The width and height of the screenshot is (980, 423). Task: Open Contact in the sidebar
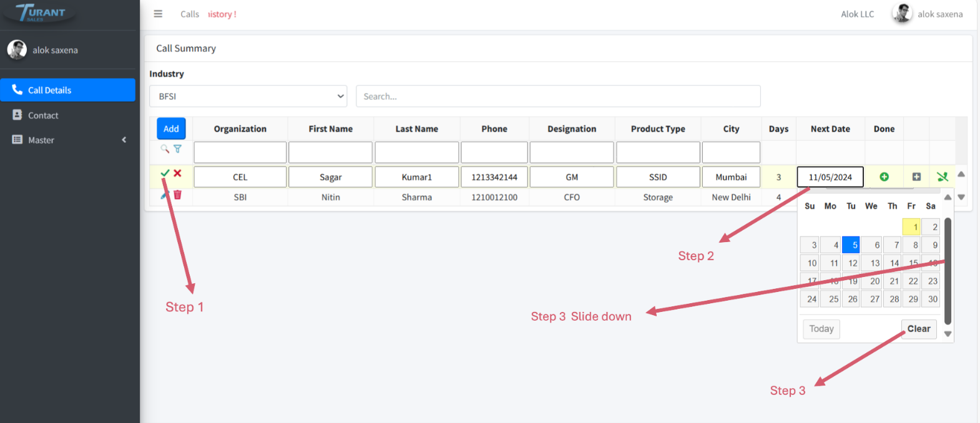point(43,115)
